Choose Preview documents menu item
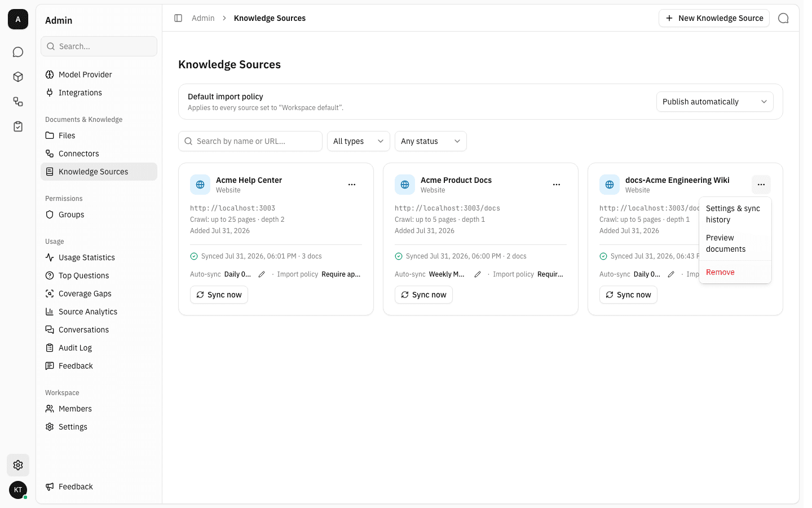 click(x=735, y=243)
